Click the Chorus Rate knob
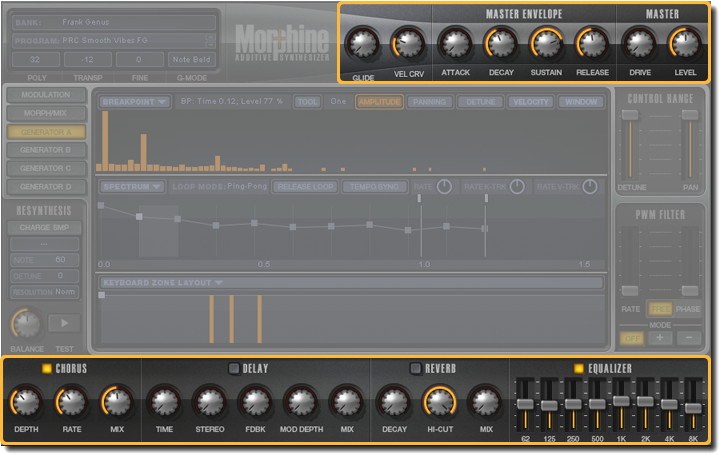Screen dimensions: 719x455 [x=72, y=401]
